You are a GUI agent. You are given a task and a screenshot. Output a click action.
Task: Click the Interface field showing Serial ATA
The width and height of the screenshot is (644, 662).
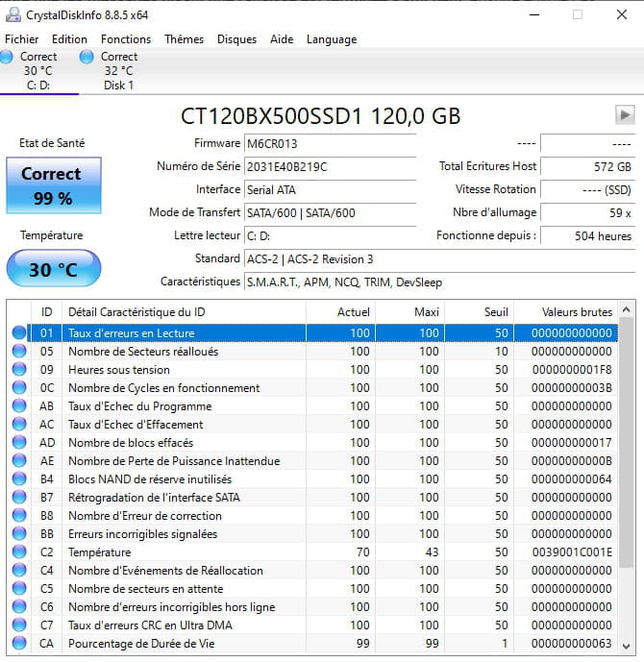point(331,190)
